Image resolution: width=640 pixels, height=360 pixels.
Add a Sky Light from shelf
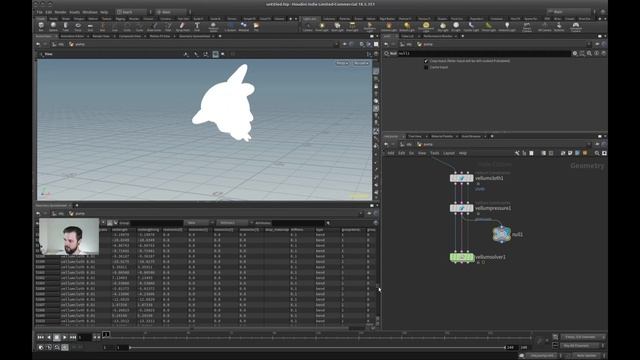[443, 27]
